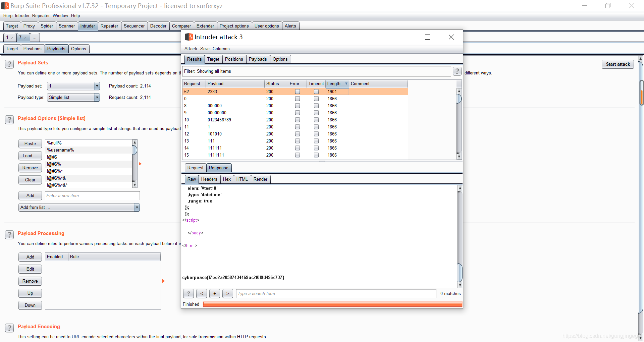644x342 pixels.
Task: Open Payload type Simple list dropdown
Action: coord(73,98)
